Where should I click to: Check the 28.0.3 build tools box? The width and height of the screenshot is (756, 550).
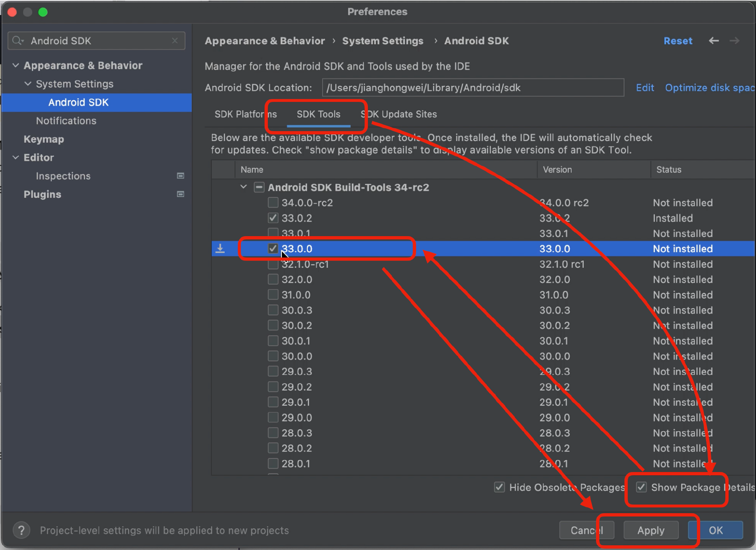(x=273, y=433)
